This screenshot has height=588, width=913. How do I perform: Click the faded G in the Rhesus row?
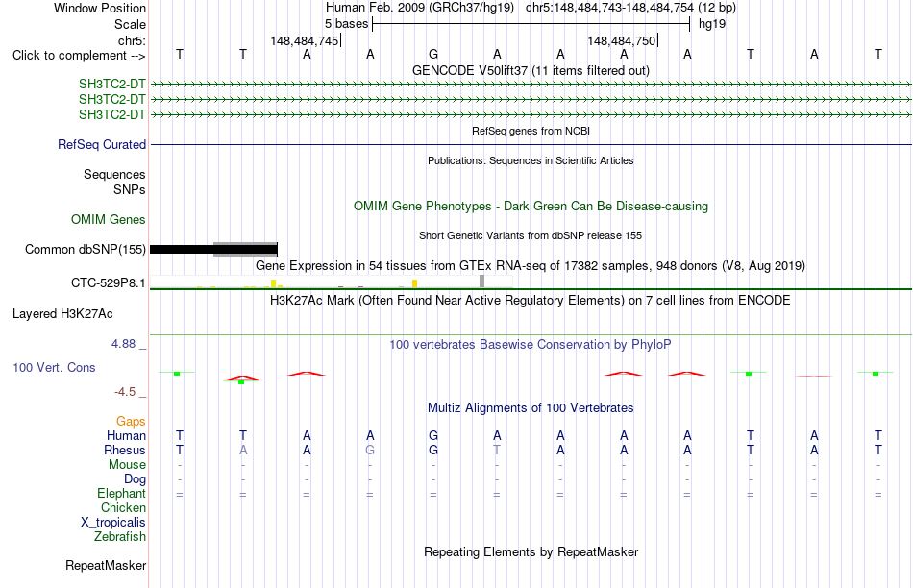(x=370, y=450)
